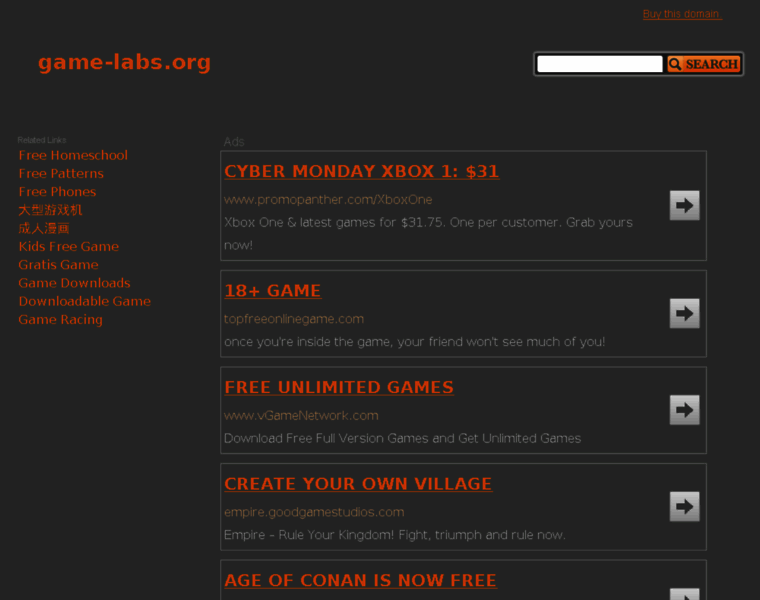This screenshot has width=760, height=600.
Task: Open the Kids Free Game link
Action: (x=68, y=246)
